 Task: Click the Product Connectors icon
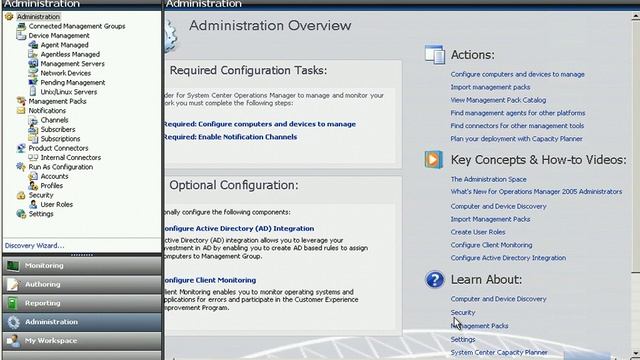coord(21,148)
